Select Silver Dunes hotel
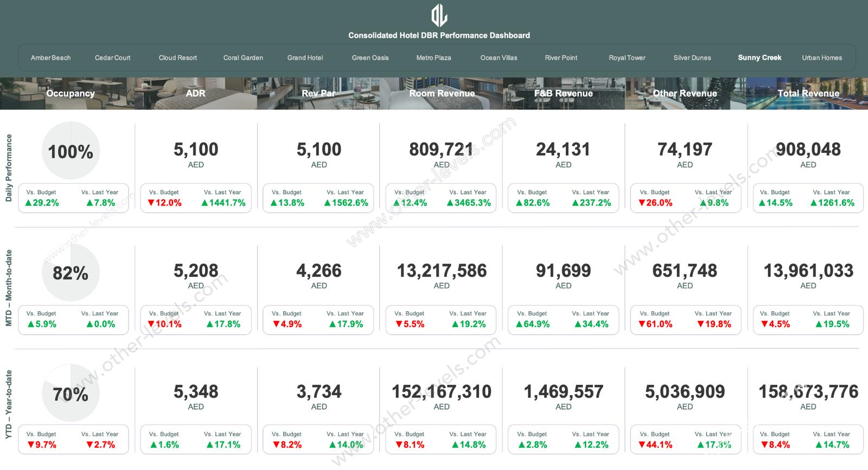This screenshot has height=470, width=868. 692,58
